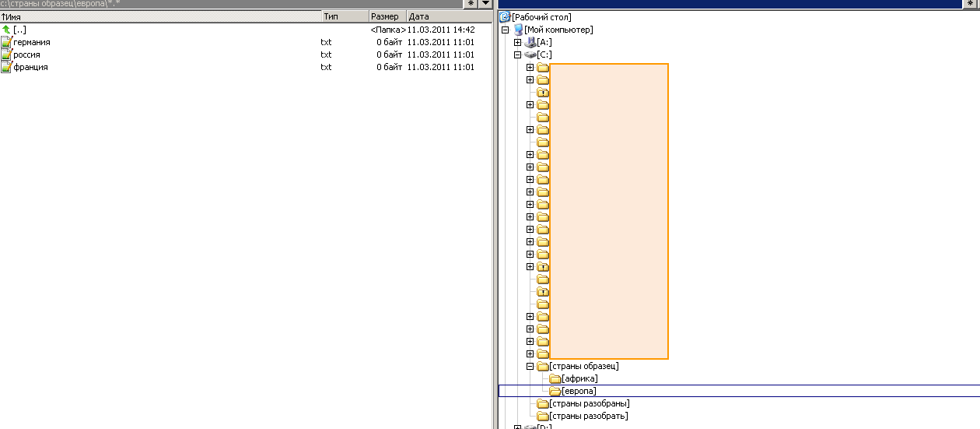Click the left panel path bar
The image size is (980, 429).
(232, 4)
